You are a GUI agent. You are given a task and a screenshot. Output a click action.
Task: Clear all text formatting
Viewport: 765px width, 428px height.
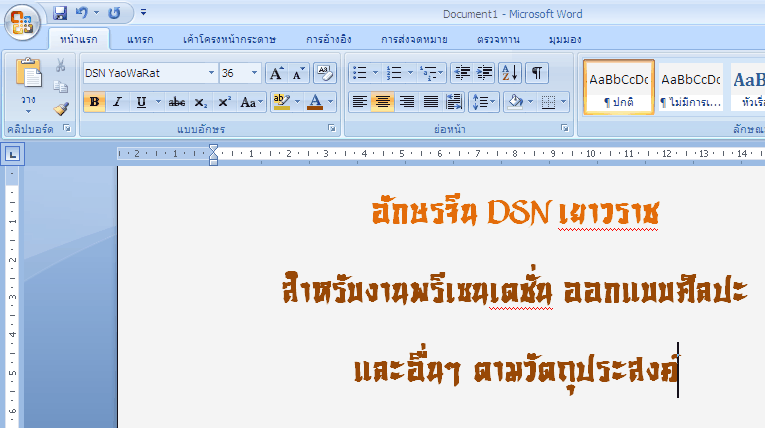click(325, 73)
